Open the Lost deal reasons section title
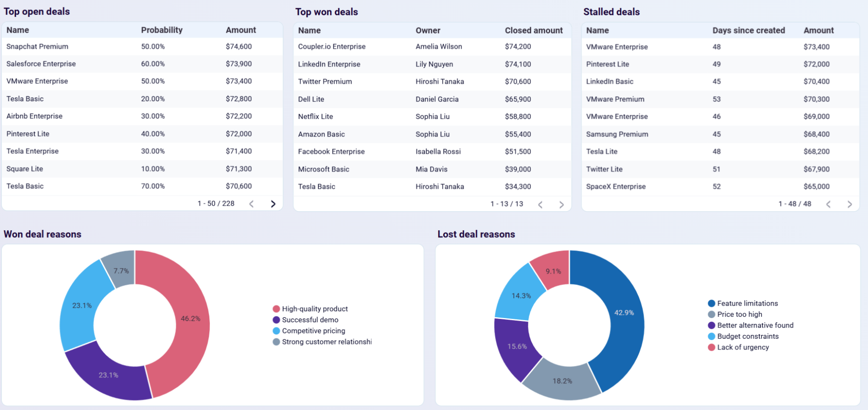Viewport: 868px width, 410px height. [x=476, y=234]
